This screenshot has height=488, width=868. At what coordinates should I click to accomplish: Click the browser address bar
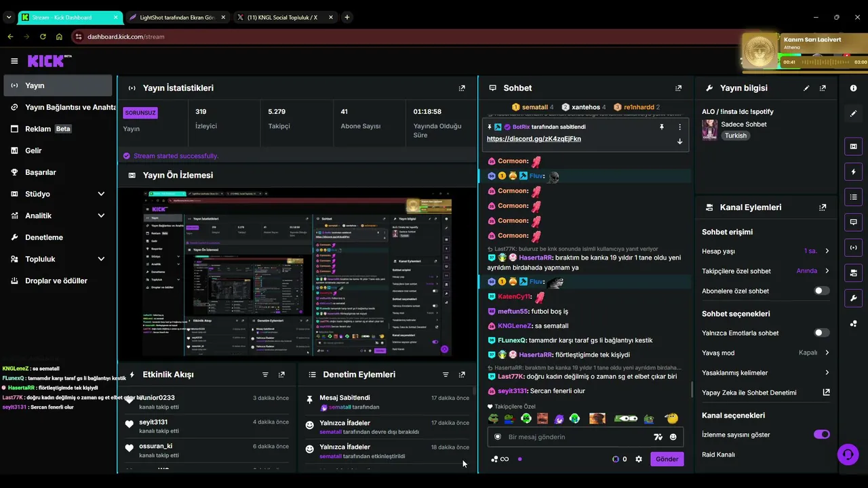tap(407, 37)
